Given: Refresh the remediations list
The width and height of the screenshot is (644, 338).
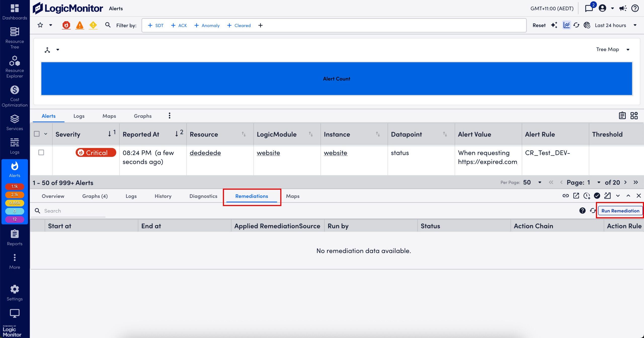Looking at the screenshot, I should (593, 210).
